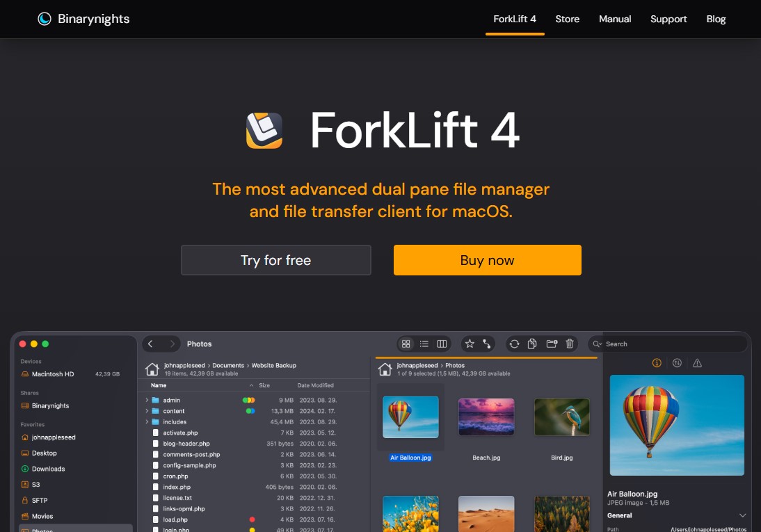Expand the includes folder
761x532 pixels.
tap(147, 422)
